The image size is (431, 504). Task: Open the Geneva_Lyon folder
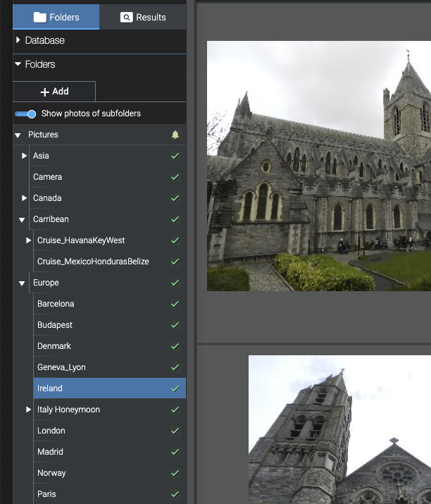pyautogui.click(x=61, y=367)
